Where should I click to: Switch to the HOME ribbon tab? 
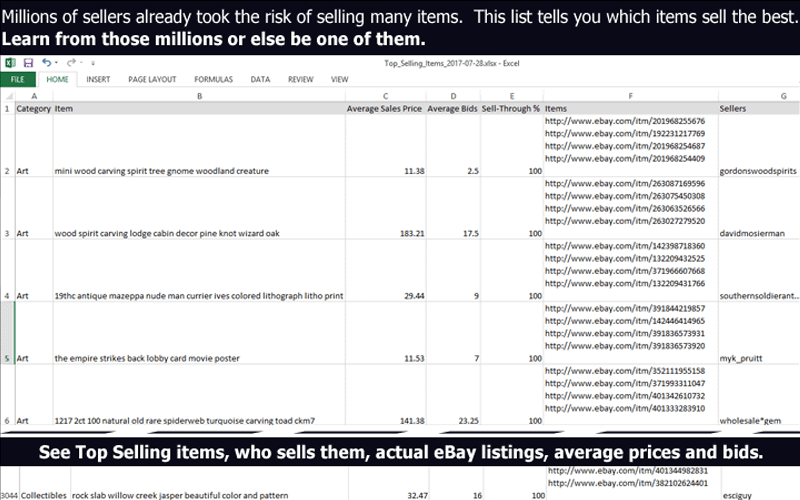57,80
